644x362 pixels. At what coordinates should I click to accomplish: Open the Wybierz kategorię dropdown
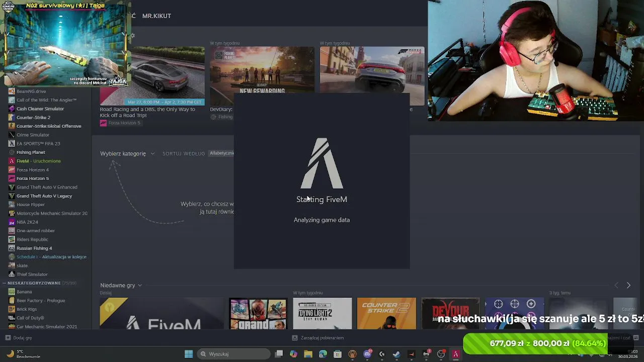tap(127, 153)
